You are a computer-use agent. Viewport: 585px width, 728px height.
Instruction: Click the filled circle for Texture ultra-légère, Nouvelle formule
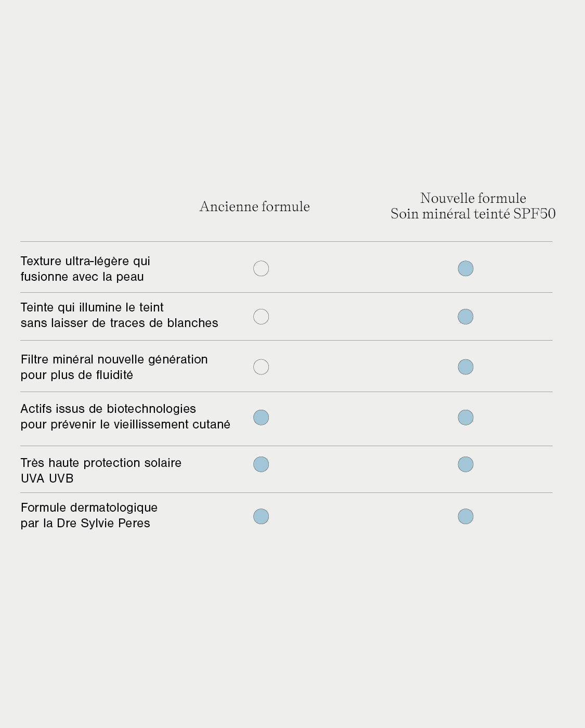click(465, 268)
